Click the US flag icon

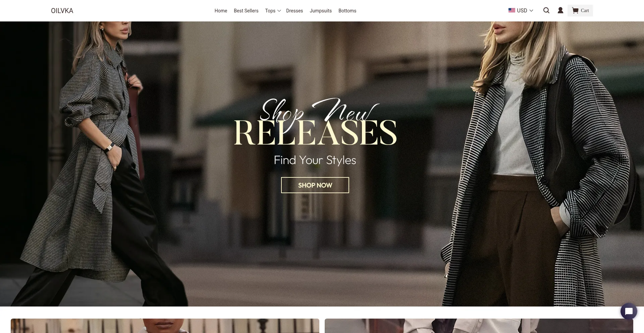[x=512, y=10]
